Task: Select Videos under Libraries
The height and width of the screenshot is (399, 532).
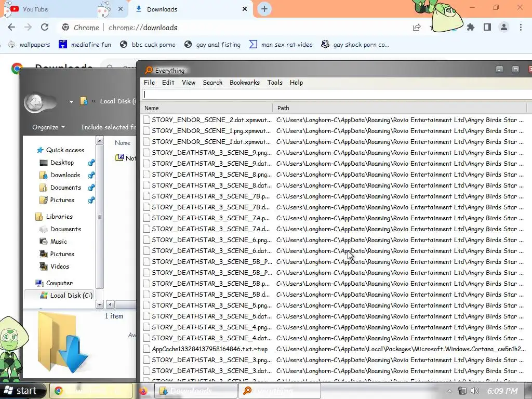Action: tap(54, 267)
